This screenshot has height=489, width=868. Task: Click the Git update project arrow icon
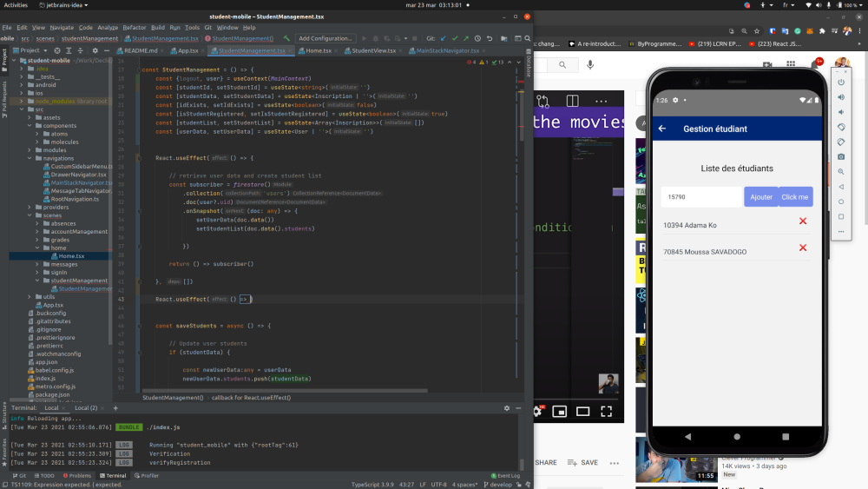(443, 38)
